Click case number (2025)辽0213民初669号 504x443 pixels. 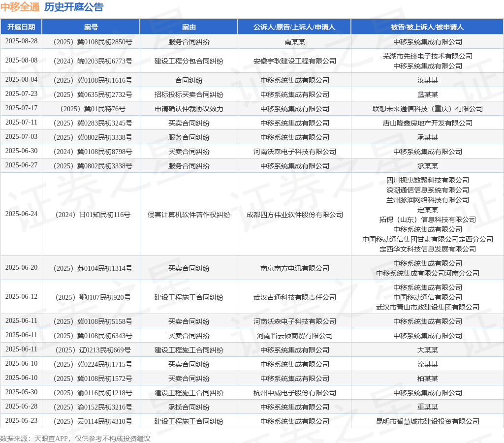point(93,350)
